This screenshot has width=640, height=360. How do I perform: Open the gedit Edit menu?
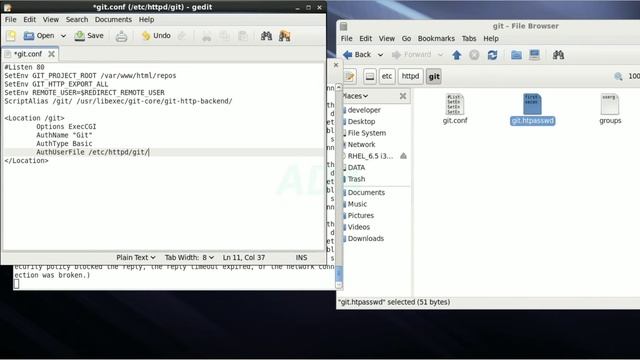(29, 20)
